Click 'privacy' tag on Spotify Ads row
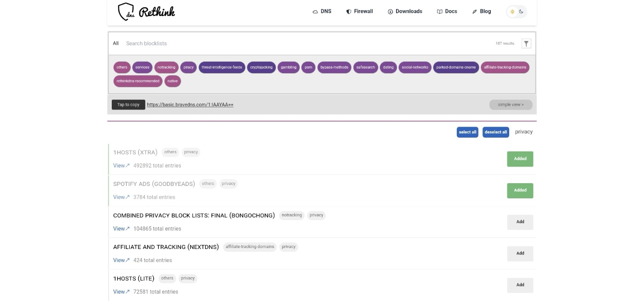Viewport: 644px width, 301px height. pos(229,184)
